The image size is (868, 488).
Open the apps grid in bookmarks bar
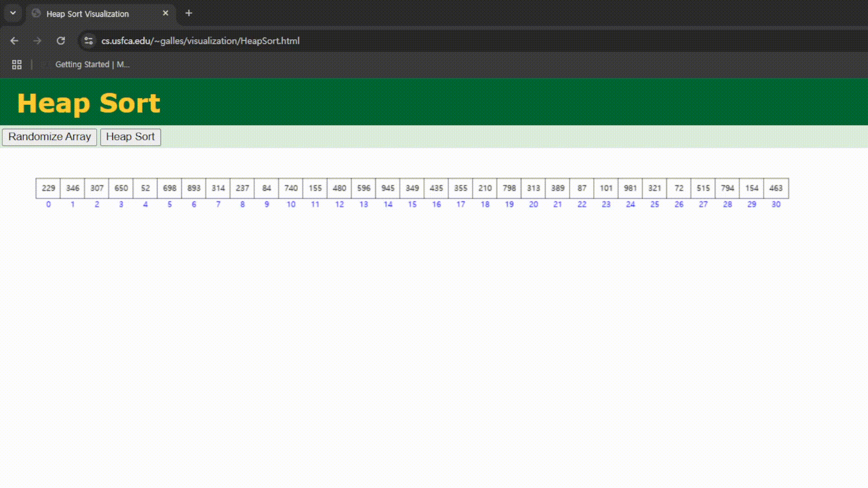pos(17,65)
